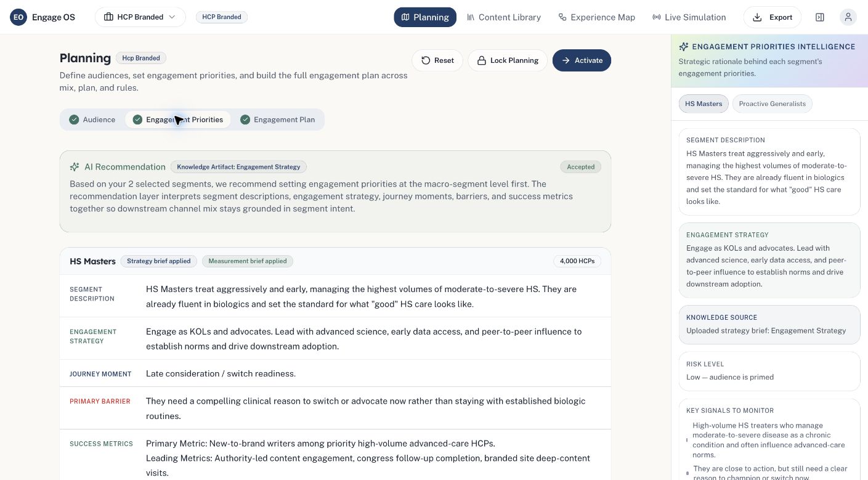This screenshot has height=480, width=868.
Task: Click the Measurement brief applied badge
Action: tap(248, 261)
